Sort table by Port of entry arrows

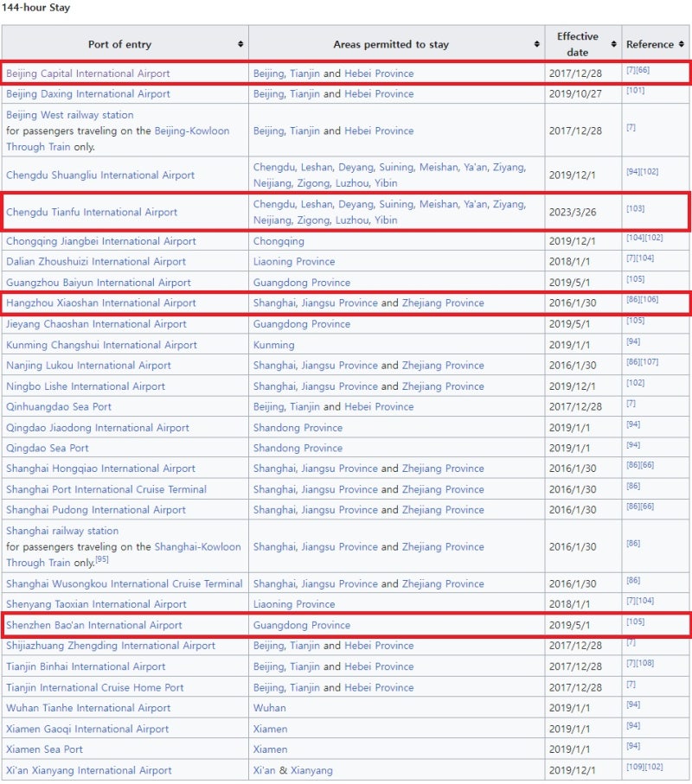coord(240,44)
